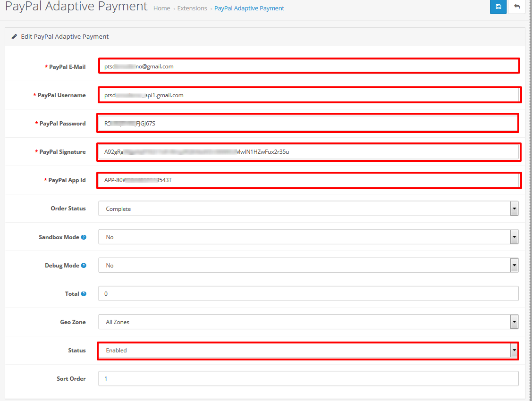Click the Debug Mode label
Viewport: 532px width, 401px height.
pos(62,266)
